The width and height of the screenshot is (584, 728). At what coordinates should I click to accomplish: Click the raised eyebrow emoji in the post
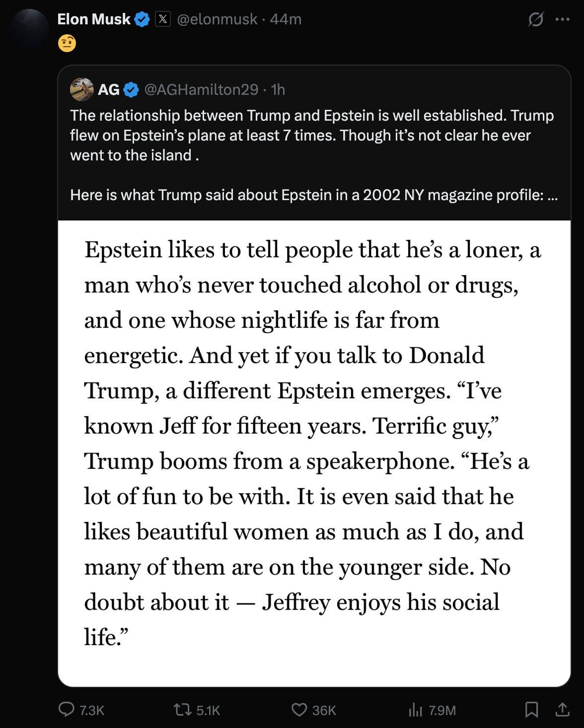point(67,43)
